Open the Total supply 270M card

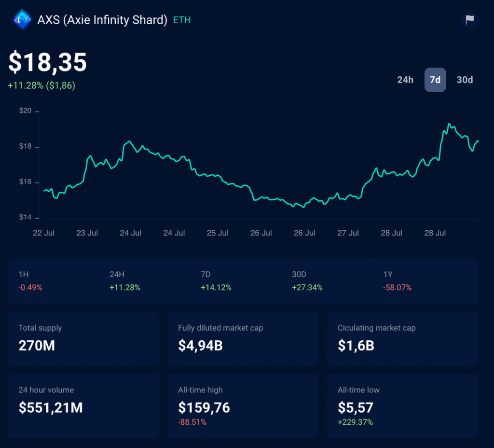click(x=83, y=339)
